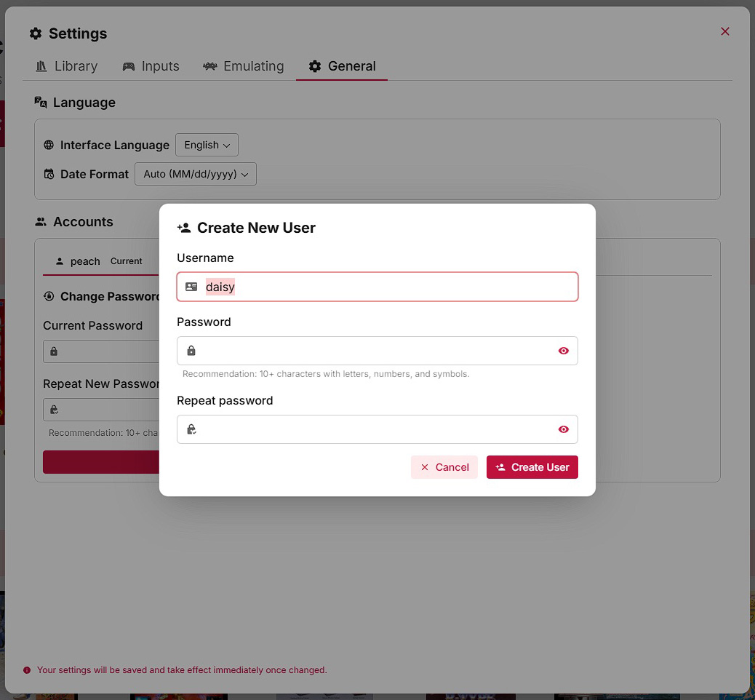Show the Repeat password field contents

[564, 429]
